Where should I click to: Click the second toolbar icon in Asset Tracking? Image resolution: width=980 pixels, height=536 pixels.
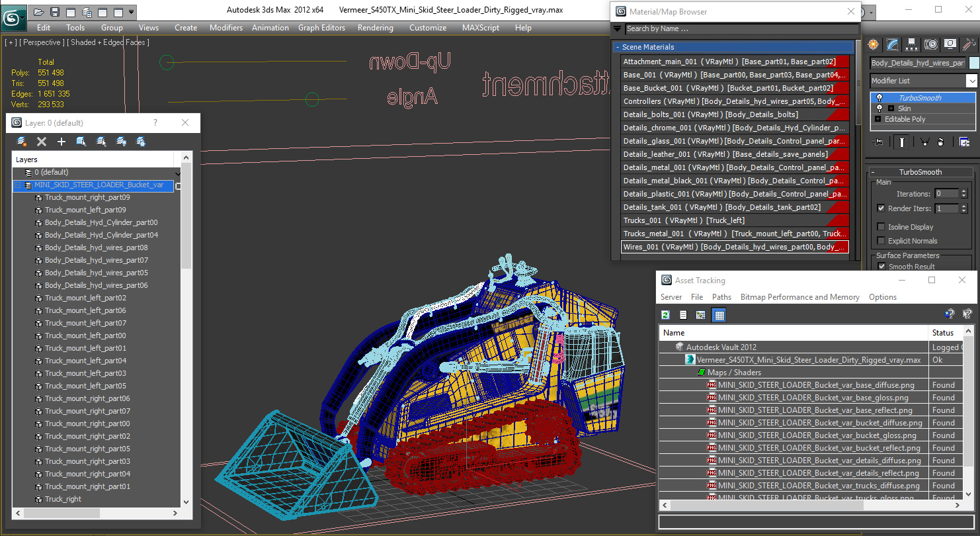point(684,315)
